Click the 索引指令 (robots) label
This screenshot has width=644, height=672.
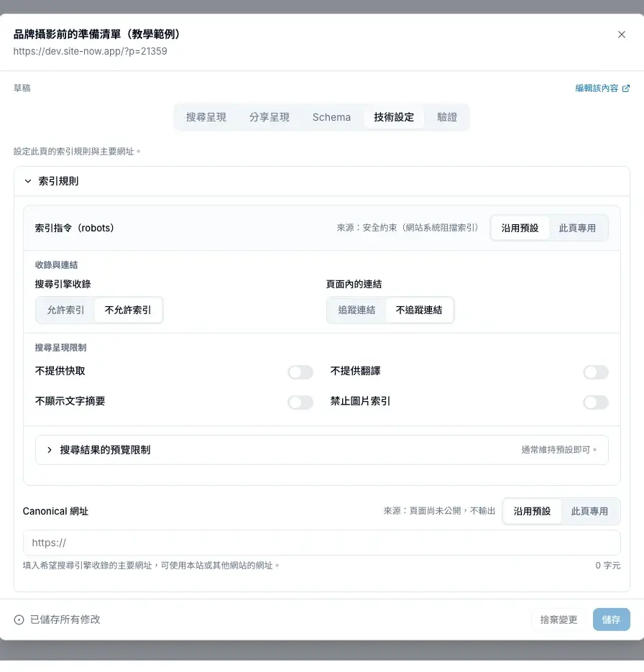pos(75,228)
